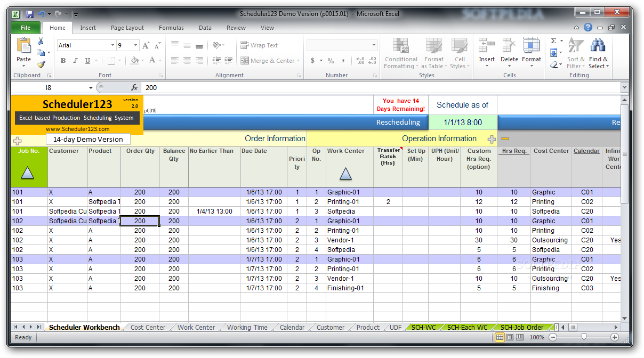This screenshot has height=358, width=644.
Task: Click the Decrease Indent icon
Action: tap(216, 61)
